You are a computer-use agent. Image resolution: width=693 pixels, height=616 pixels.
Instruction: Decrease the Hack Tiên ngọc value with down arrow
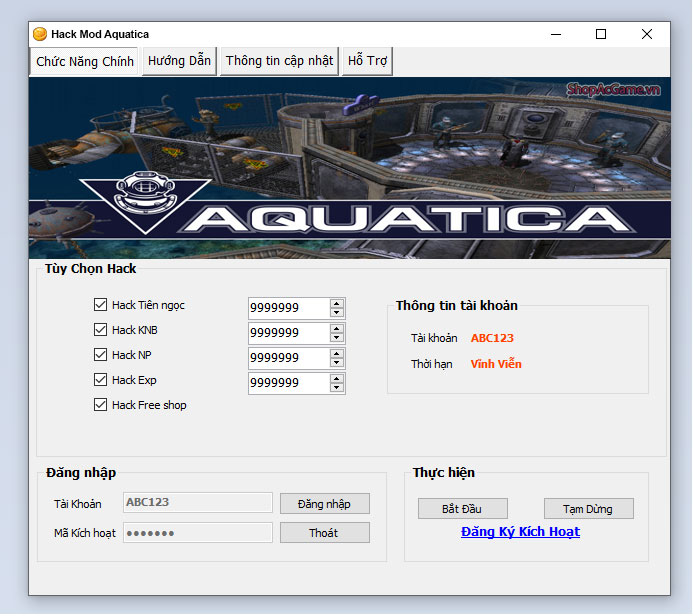coord(337,312)
